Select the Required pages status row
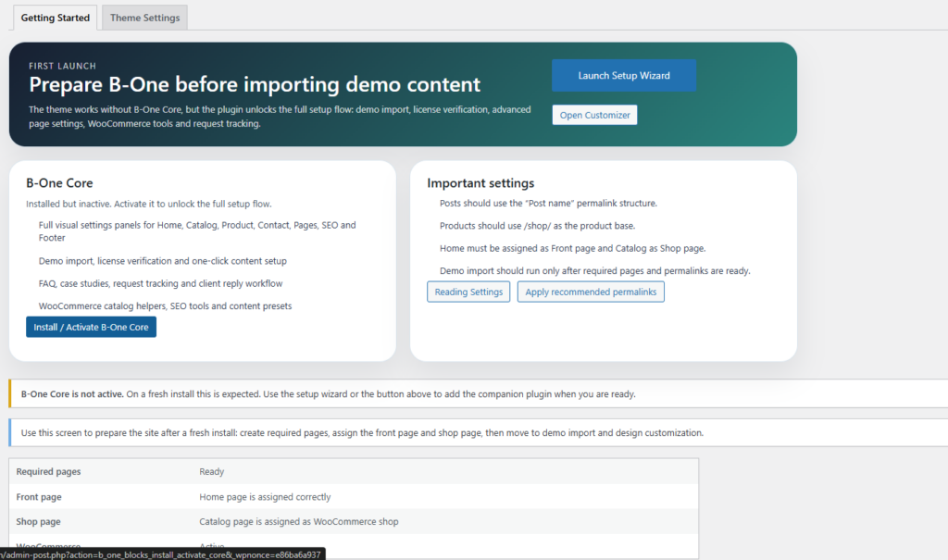The width and height of the screenshot is (948, 560). (353, 471)
